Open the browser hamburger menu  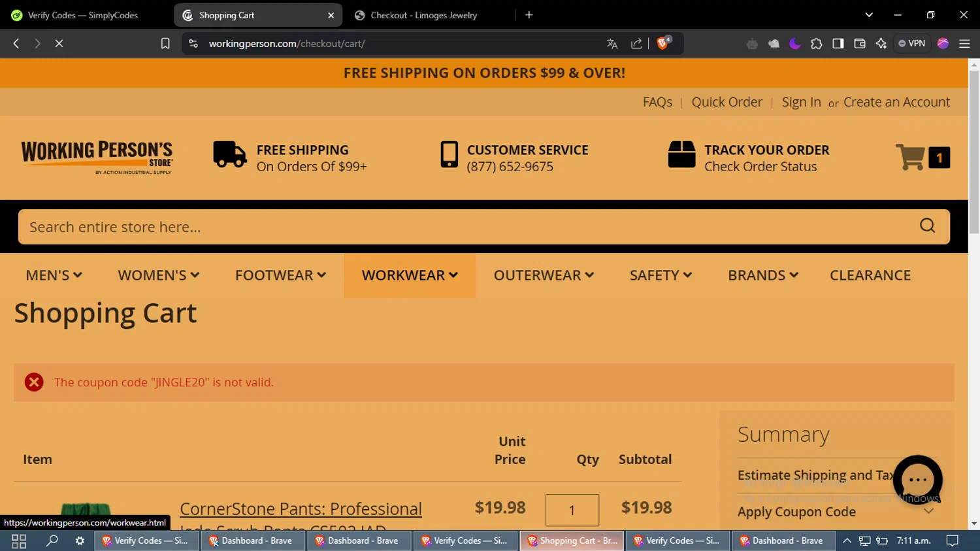[x=964, y=43]
